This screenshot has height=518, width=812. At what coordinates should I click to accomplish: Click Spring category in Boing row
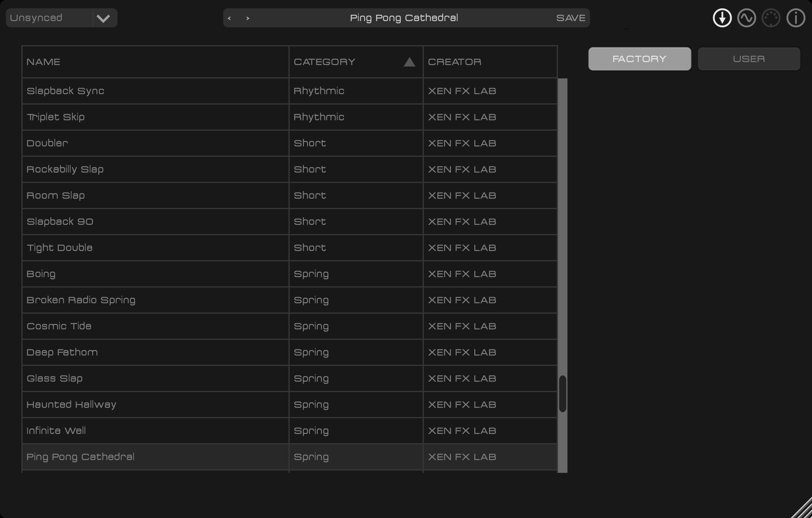311,274
